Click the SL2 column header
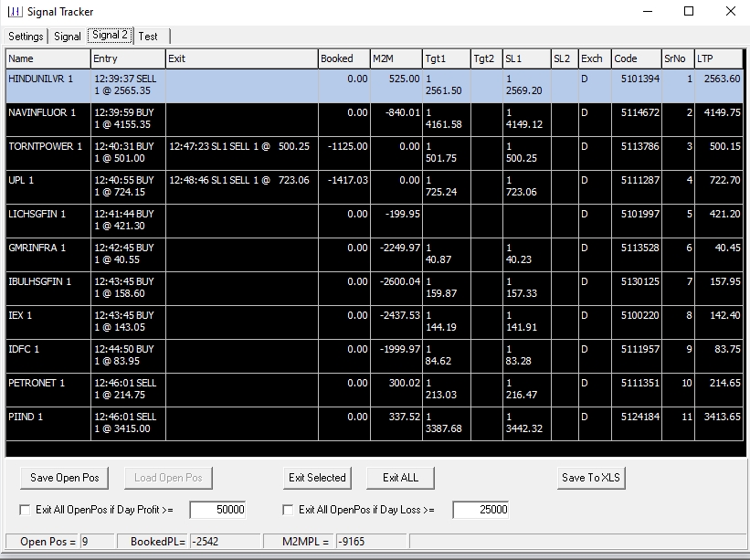The width and height of the screenshot is (750, 560). [565, 58]
